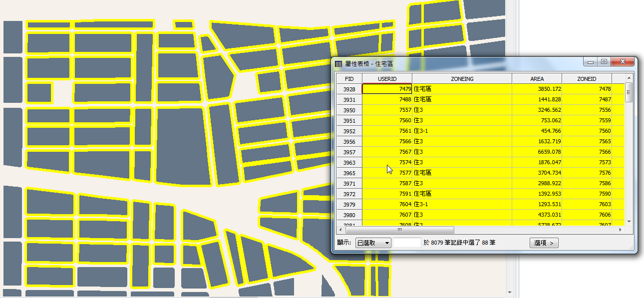Click the AREA cell 1876.047
Screen dimensions: 644x298
point(537,162)
